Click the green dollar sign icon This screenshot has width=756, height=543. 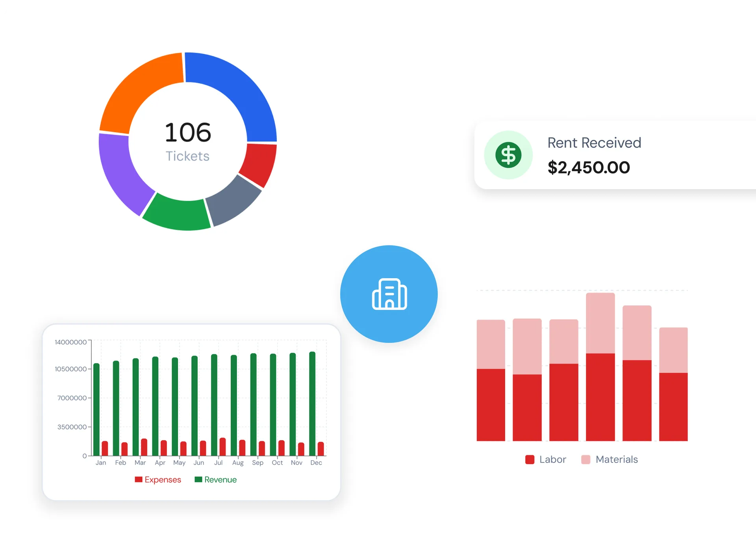(508, 155)
